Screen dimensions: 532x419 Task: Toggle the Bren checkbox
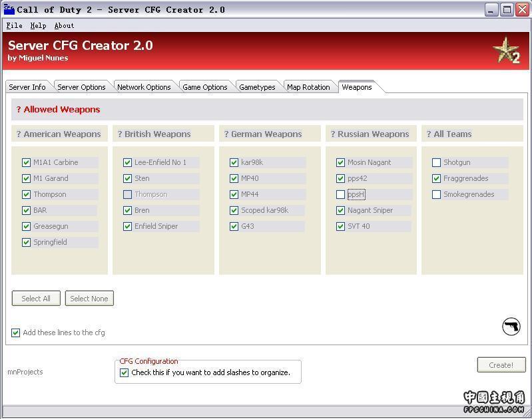click(127, 210)
